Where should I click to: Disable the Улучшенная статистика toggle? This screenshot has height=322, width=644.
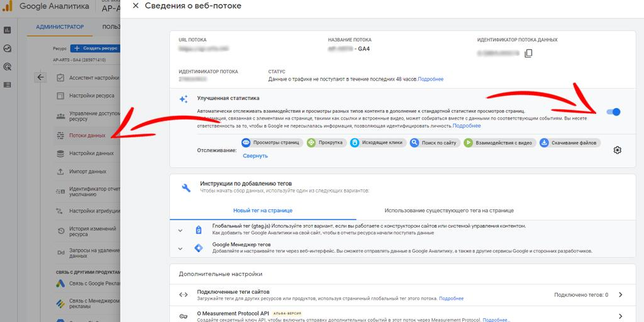point(613,112)
